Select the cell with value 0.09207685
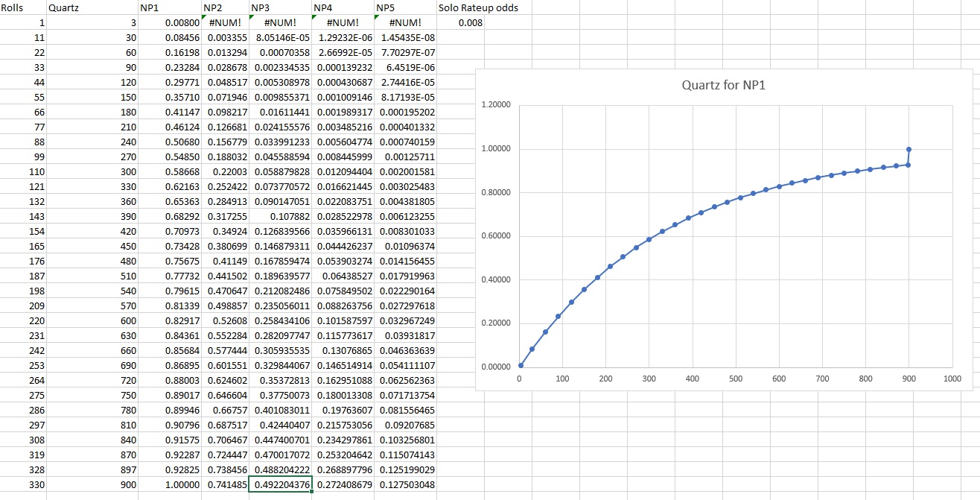 pyautogui.click(x=405, y=425)
